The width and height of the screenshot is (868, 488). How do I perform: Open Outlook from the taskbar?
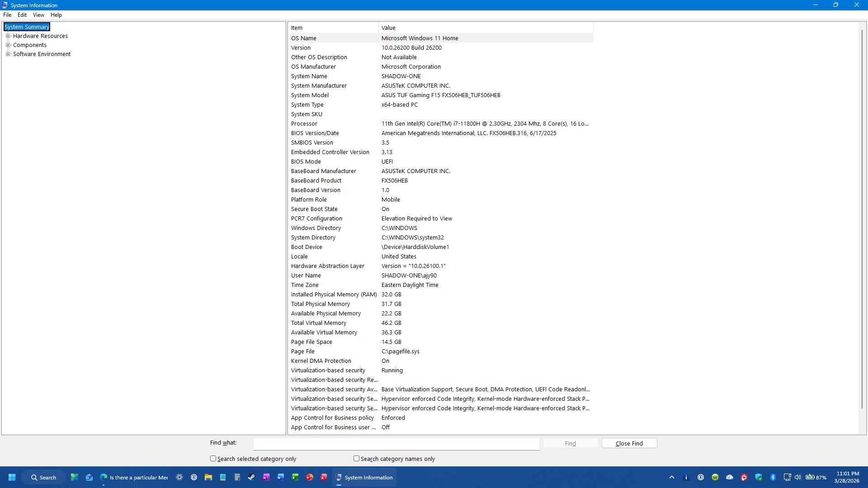tap(89, 477)
